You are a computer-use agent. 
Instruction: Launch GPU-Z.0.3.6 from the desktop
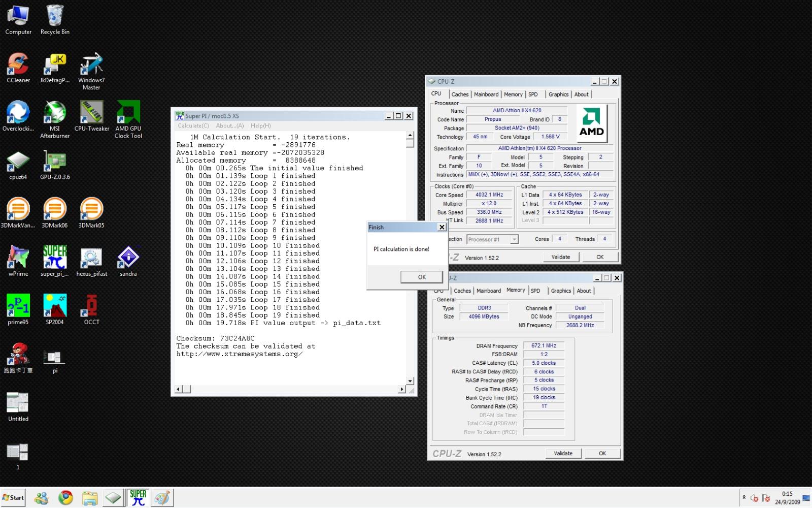click(x=55, y=165)
